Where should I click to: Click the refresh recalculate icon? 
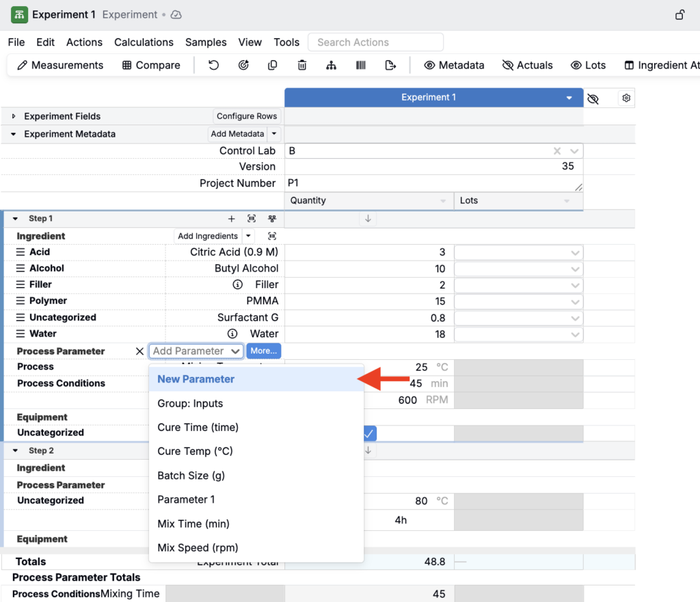click(243, 65)
